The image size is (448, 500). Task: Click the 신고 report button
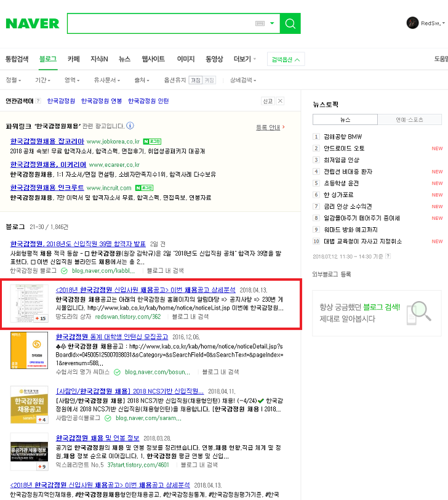tap(268, 101)
